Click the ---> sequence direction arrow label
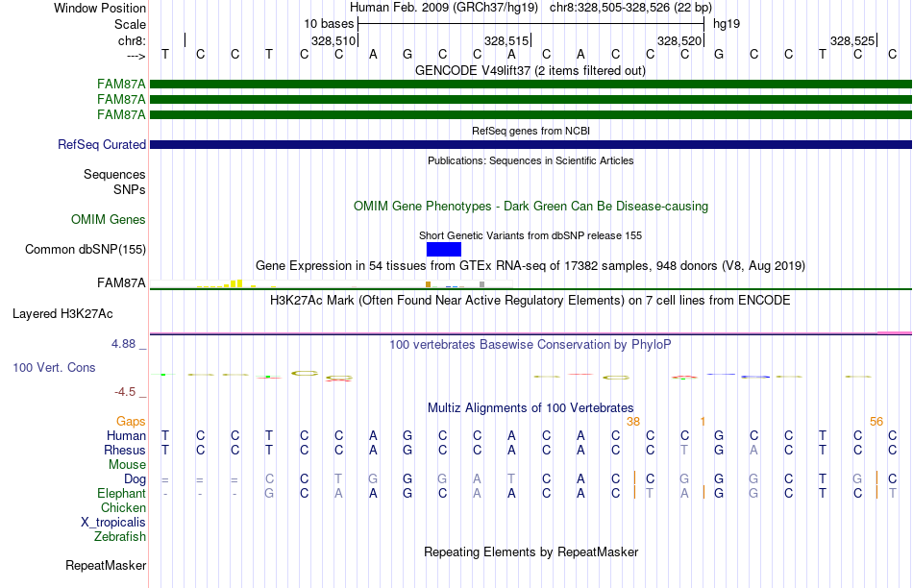 (136, 56)
